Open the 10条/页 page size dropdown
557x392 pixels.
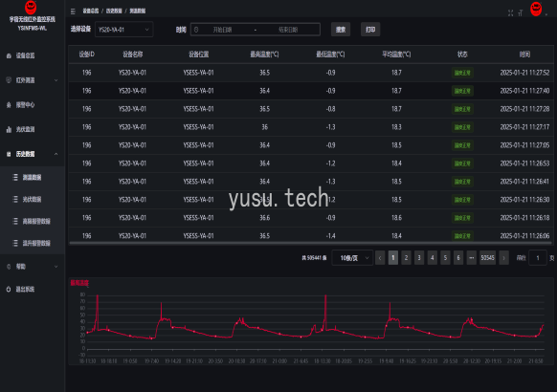(x=352, y=258)
